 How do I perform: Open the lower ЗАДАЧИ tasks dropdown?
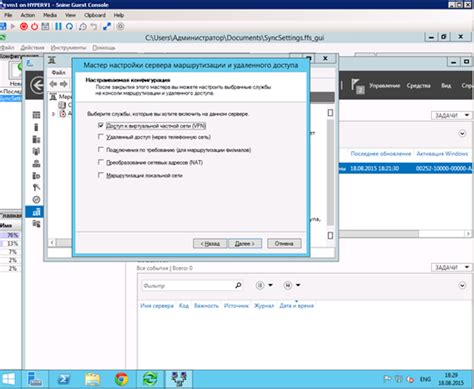[x=452, y=267]
